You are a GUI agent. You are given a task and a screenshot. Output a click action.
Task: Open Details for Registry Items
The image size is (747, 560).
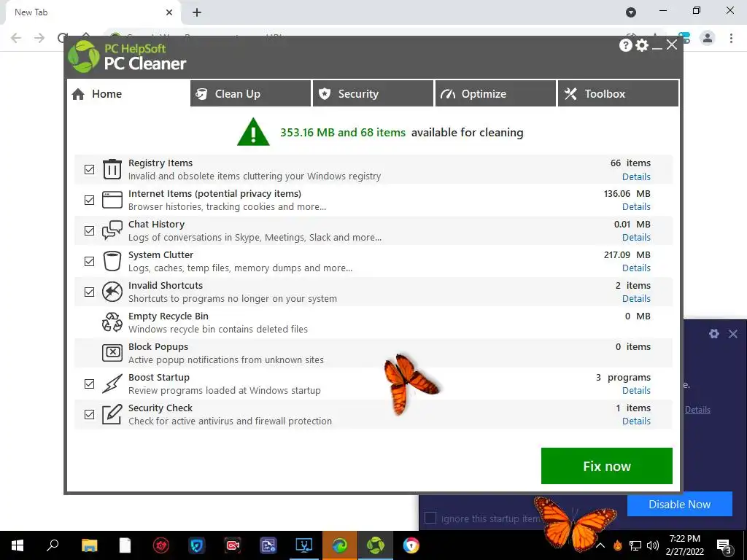(x=636, y=176)
